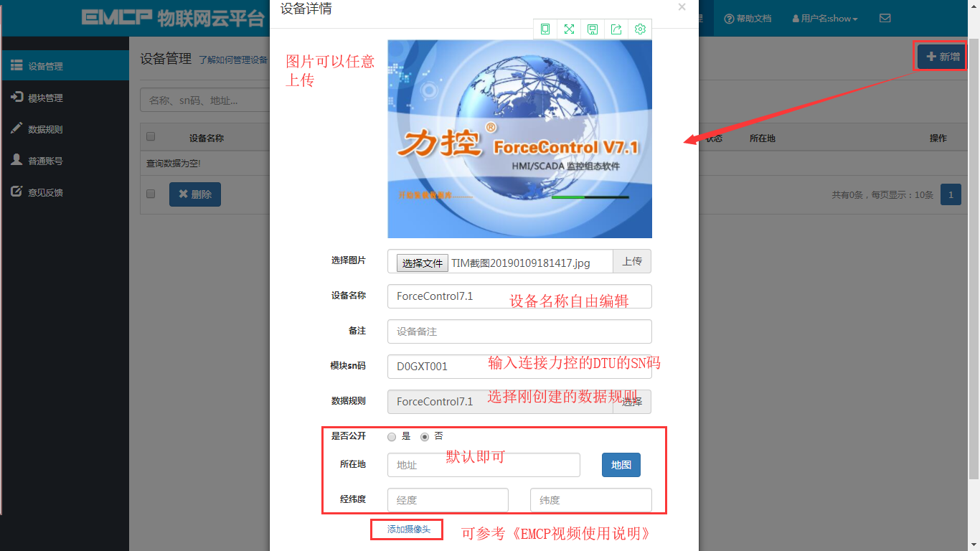Select the 是 radio button for 是否公开
980x551 pixels.
[392, 436]
